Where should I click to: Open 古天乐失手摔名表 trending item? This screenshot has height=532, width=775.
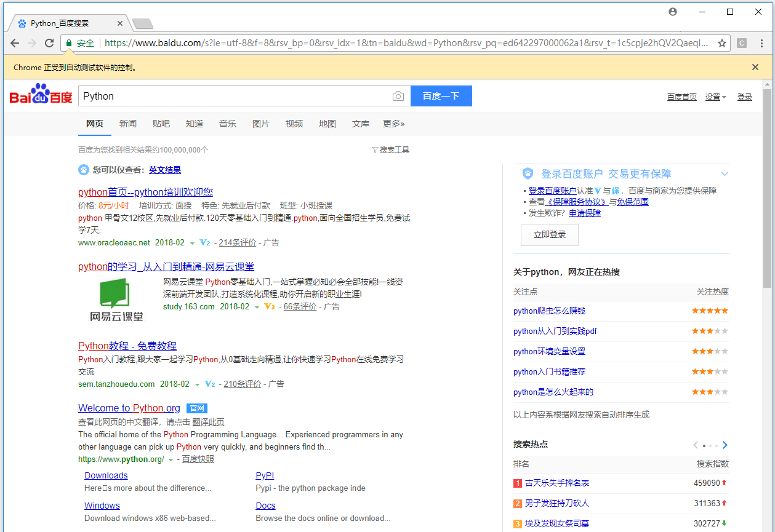tap(557, 483)
